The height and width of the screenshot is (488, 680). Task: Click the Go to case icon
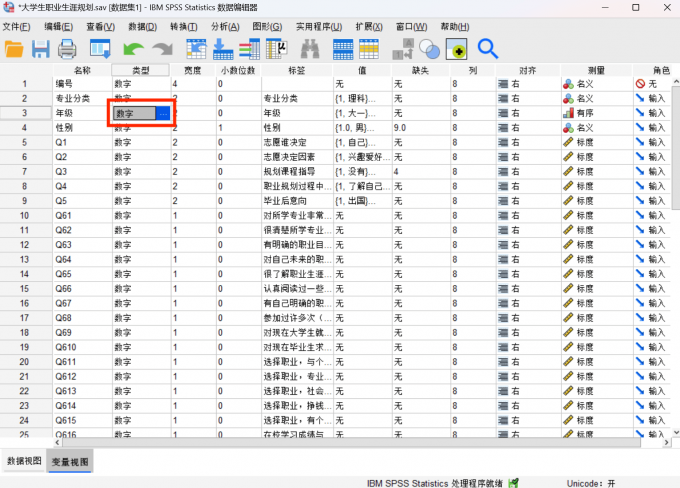tap(196, 49)
